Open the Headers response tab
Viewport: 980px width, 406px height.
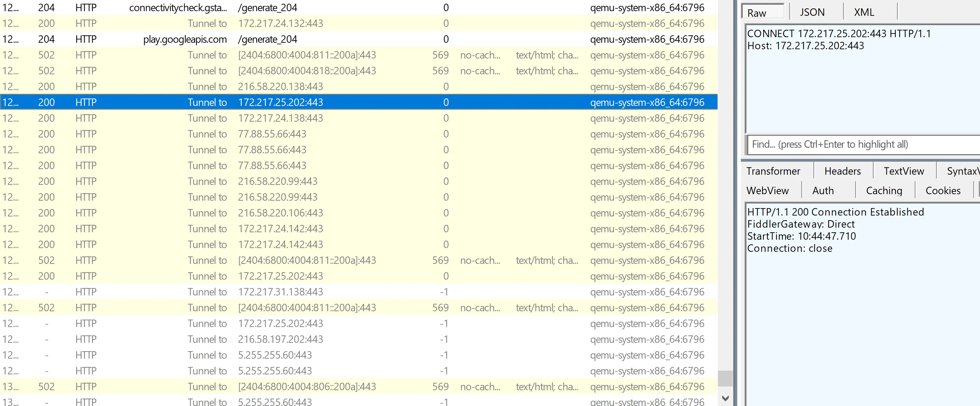click(842, 171)
